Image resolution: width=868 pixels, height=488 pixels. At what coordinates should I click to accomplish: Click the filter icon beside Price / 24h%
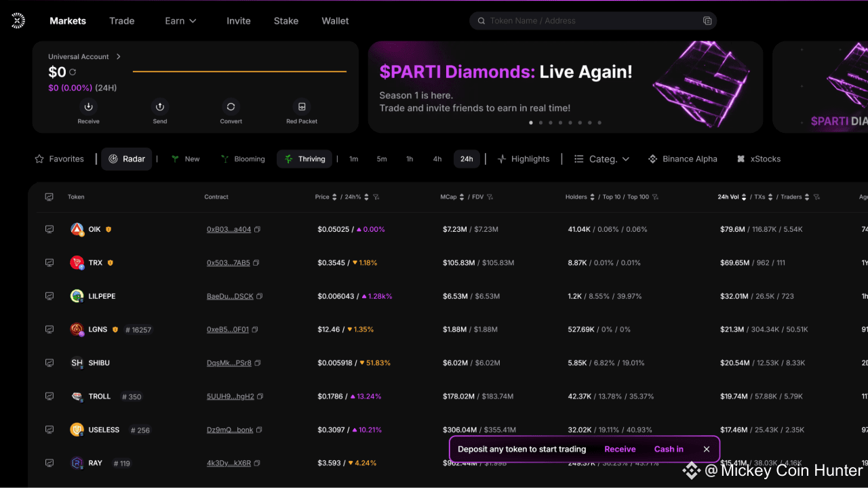point(376,197)
